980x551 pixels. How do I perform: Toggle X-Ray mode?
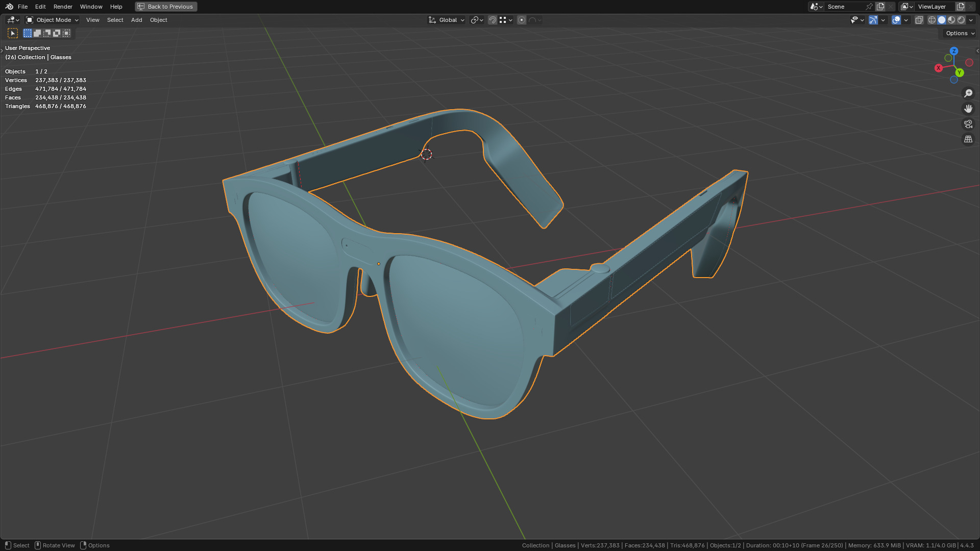(919, 20)
